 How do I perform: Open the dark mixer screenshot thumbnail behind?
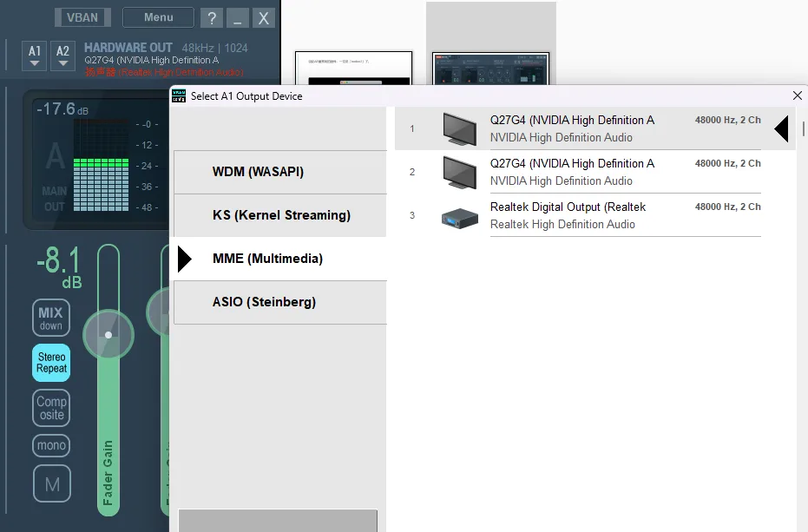click(x=490, y=68)
